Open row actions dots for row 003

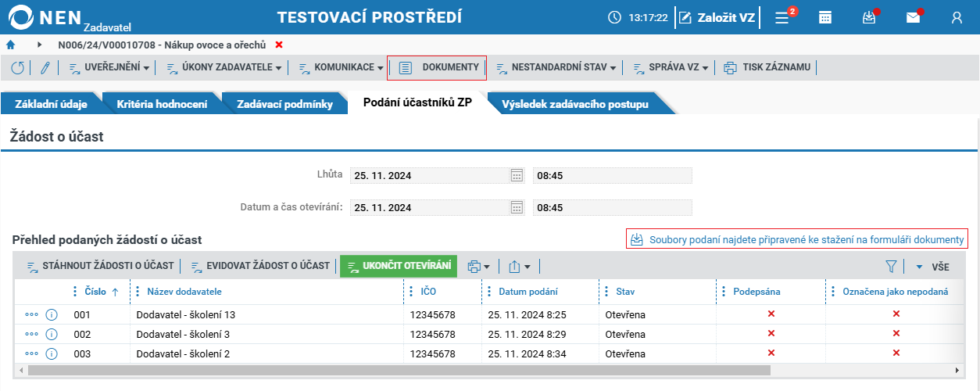(x=31, y=353)
